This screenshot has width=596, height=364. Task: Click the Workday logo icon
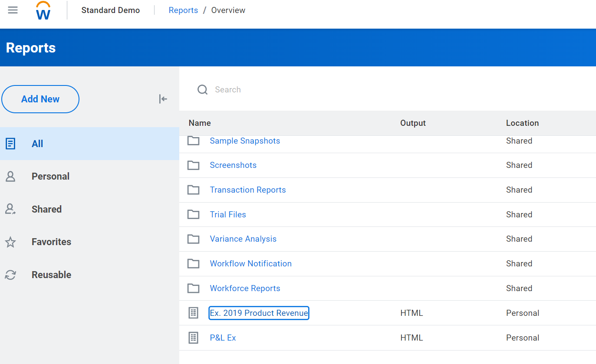pos(43,10)
